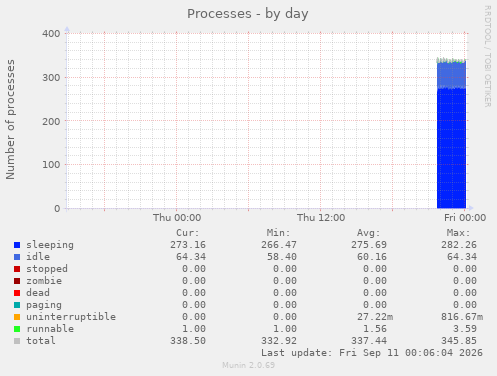Click the 'Number of processes' axis label
The width and height of the screenshot is (497, 376).
pyautogui.click(x=10, y=120)
